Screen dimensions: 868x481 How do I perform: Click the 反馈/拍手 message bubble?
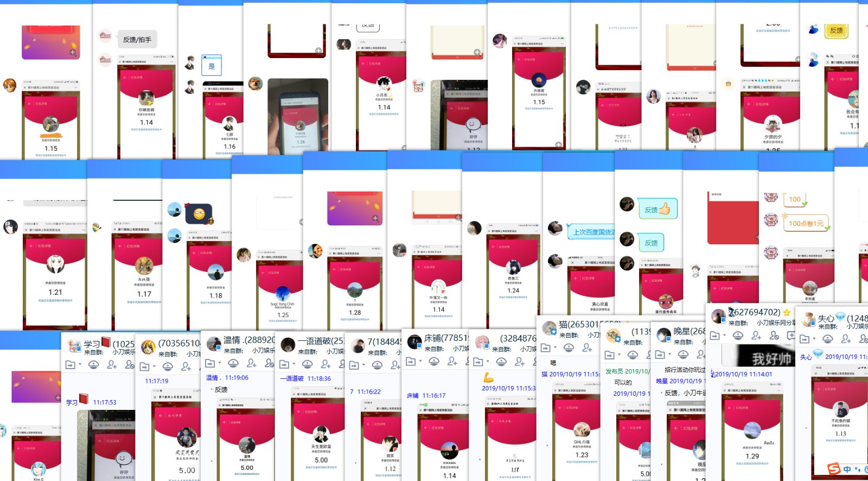137,40
